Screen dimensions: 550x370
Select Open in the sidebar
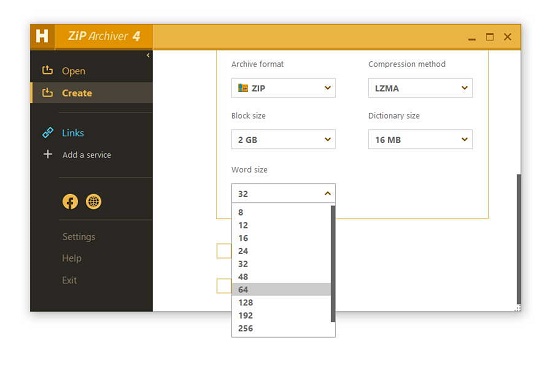(x=74, y=71)
